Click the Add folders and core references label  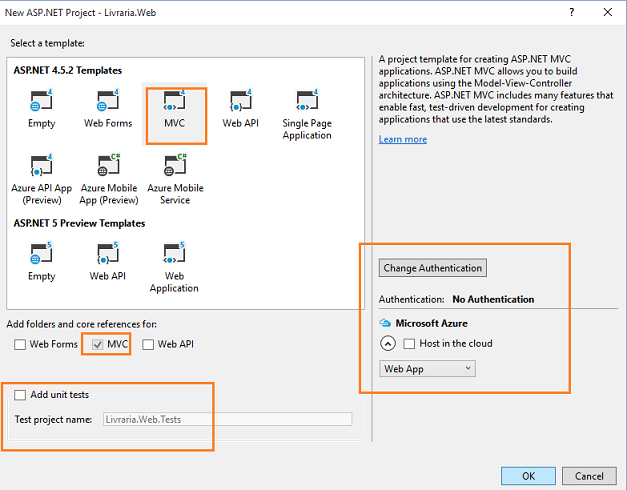coord(82,324)
